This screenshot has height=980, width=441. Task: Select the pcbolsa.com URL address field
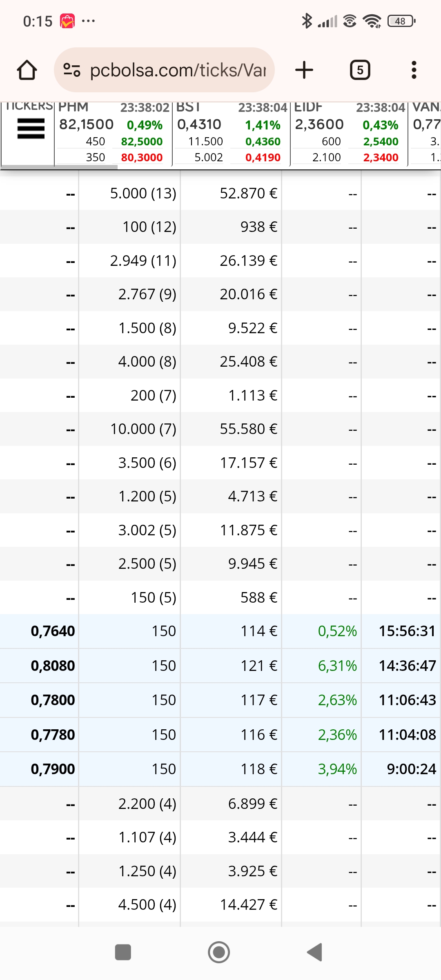164,70
